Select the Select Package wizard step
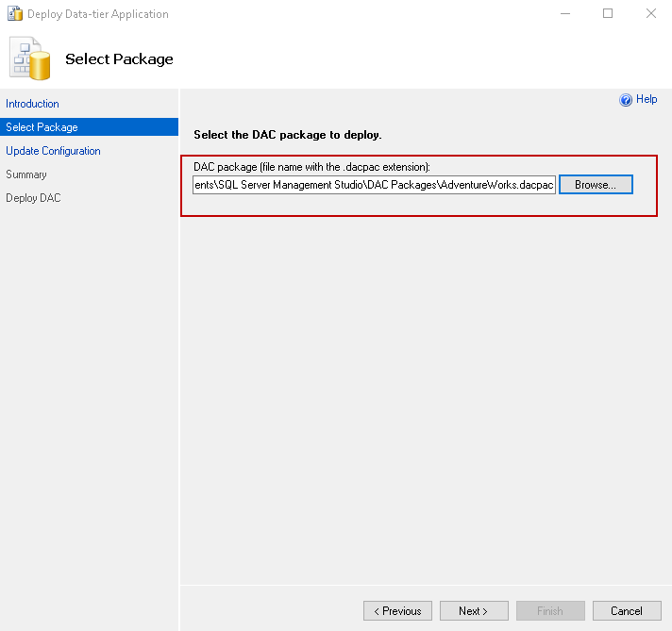 89,127
